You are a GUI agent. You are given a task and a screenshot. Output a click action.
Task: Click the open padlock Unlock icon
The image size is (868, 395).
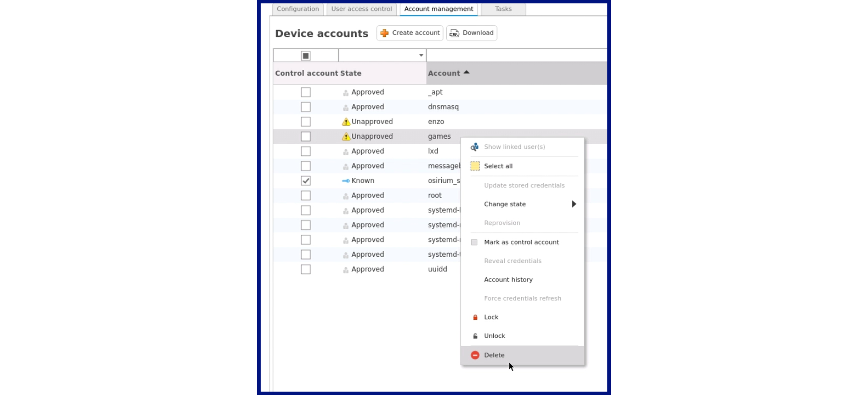[x=475, y=336]
